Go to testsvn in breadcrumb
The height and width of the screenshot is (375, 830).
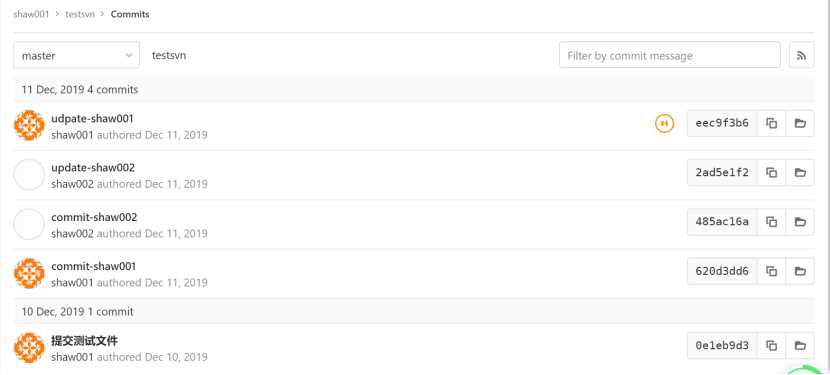click(80, 14)
